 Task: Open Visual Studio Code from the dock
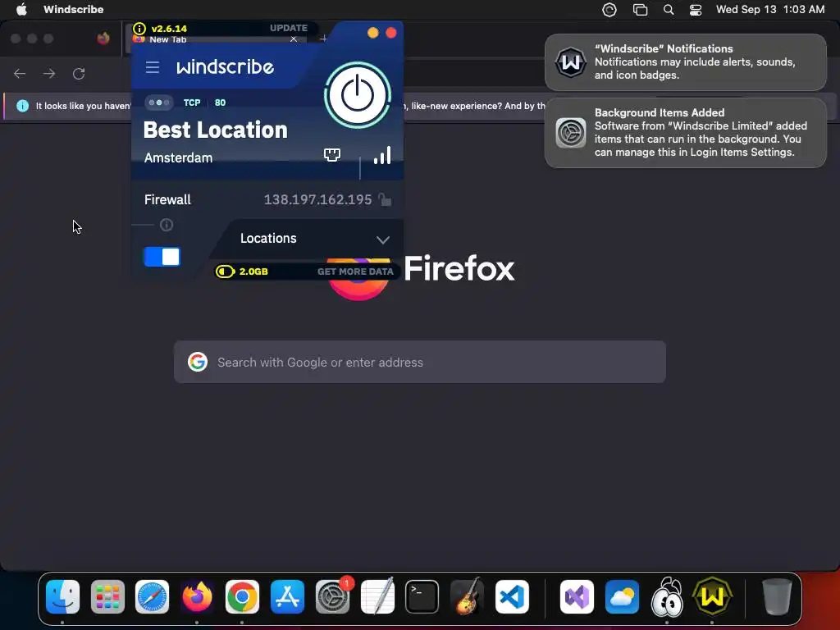coord(512,596)
